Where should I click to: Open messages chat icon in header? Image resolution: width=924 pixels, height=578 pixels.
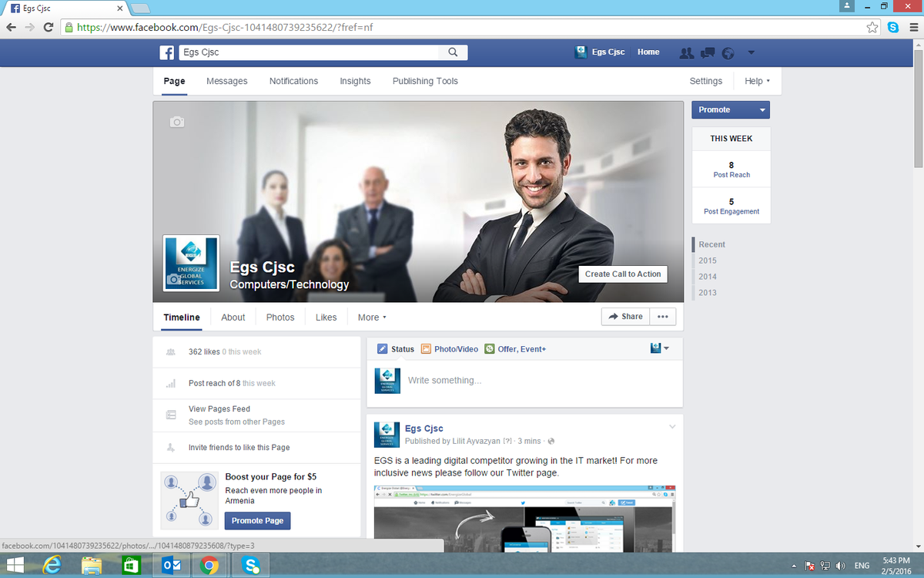[708, 52]
